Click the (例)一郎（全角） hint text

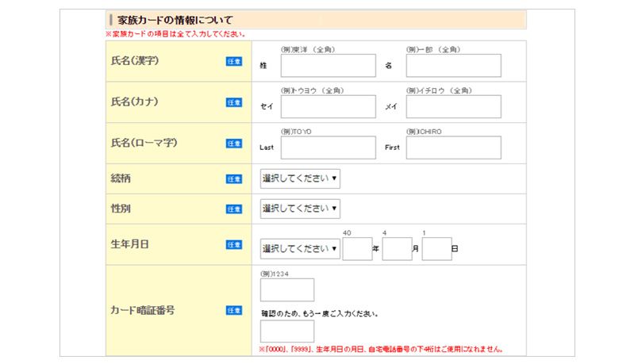(x=433, y=50)
